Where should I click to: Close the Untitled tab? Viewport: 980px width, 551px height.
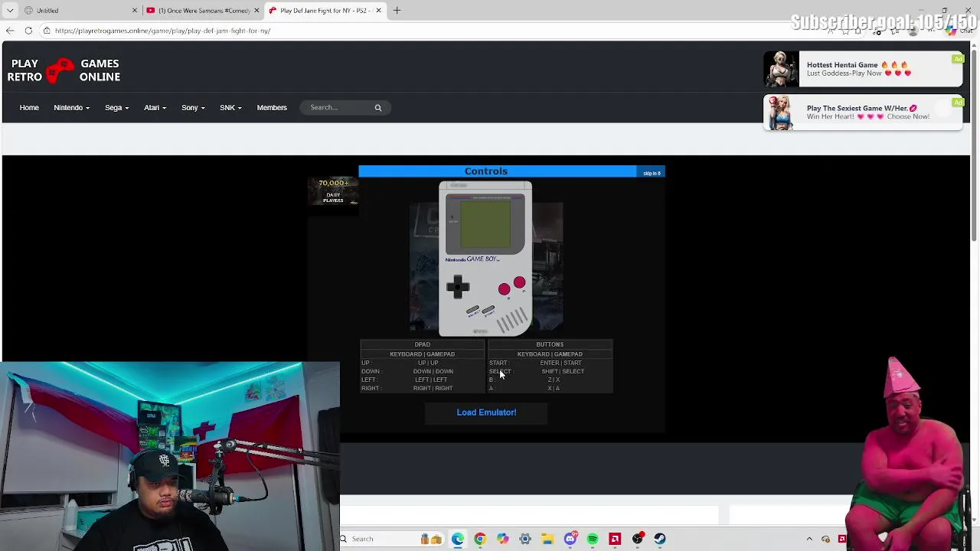tap(135, 10)
